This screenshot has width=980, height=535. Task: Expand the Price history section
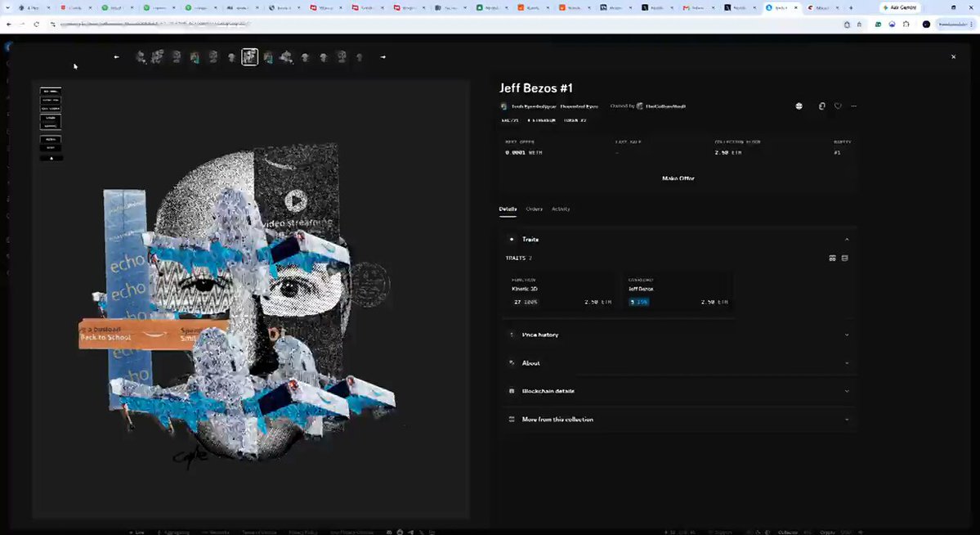678,335
